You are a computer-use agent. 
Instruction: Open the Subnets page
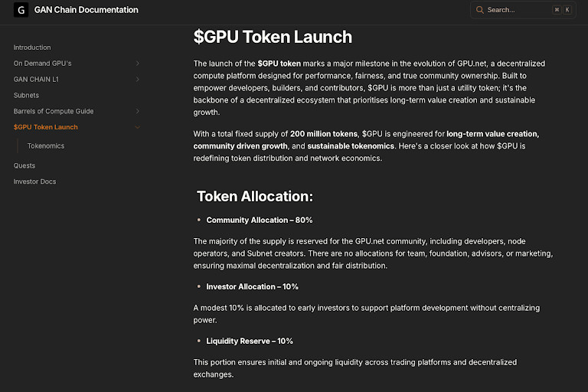pyautogui.click(x=26, y=95)
